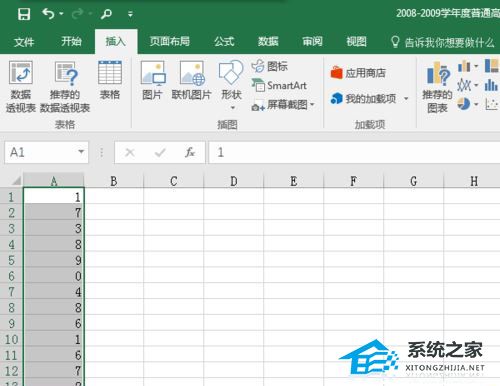500x386 pixels.
Task: Insert a statistic chart
Action: pos(492,85)
